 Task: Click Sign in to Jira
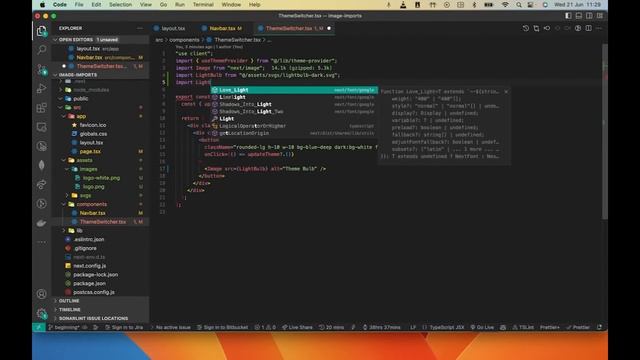click(124, 327)
